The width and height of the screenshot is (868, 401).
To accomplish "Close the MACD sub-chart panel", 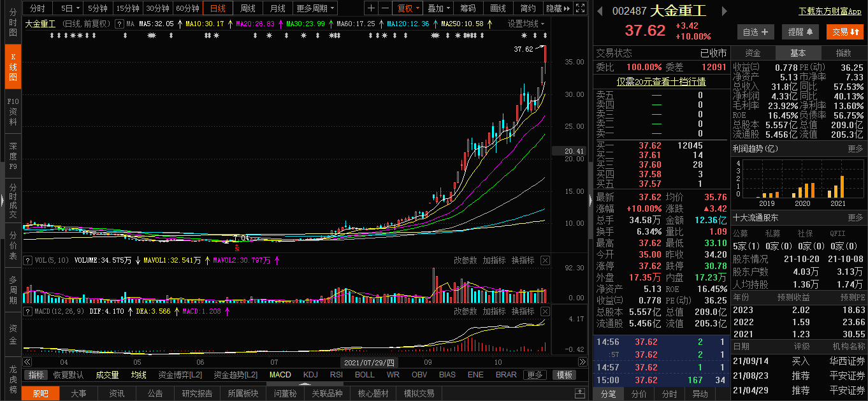I will [545, 311].
